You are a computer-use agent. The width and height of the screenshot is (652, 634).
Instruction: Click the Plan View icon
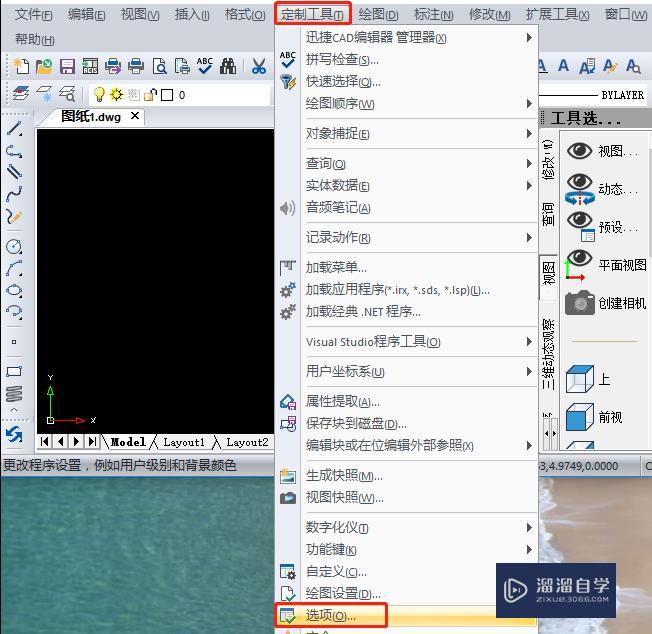point(605,265)
